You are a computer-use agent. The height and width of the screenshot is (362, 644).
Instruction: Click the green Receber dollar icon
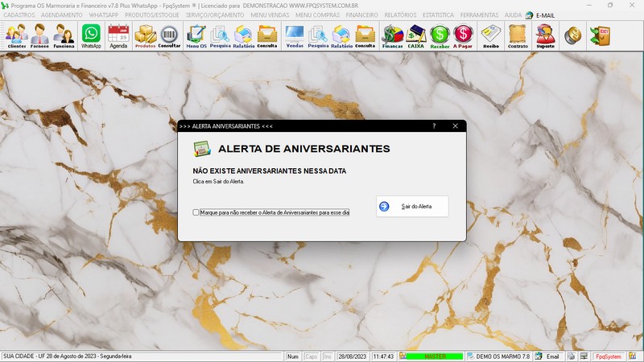coord(440,36)
